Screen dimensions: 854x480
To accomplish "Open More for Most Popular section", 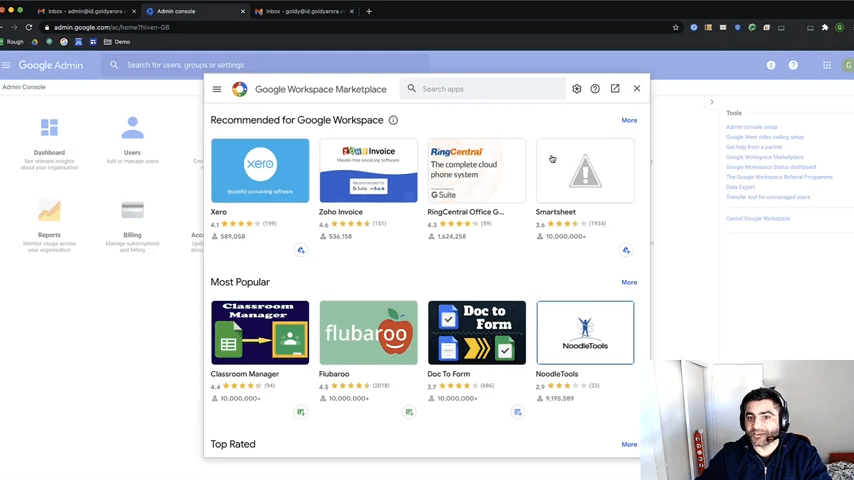I will [629, 282].
